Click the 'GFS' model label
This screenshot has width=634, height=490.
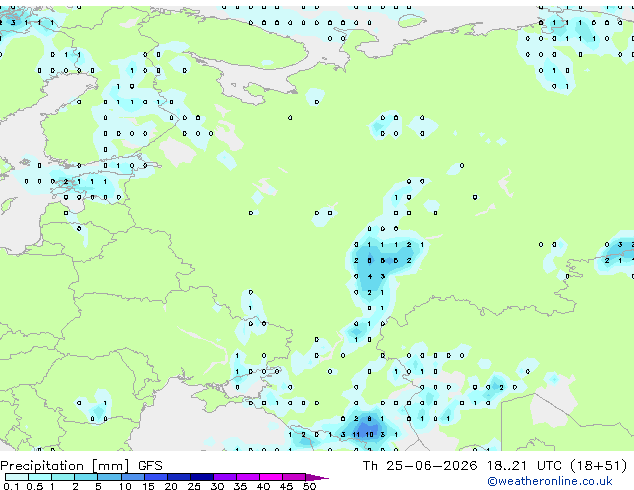coord(150,466)
